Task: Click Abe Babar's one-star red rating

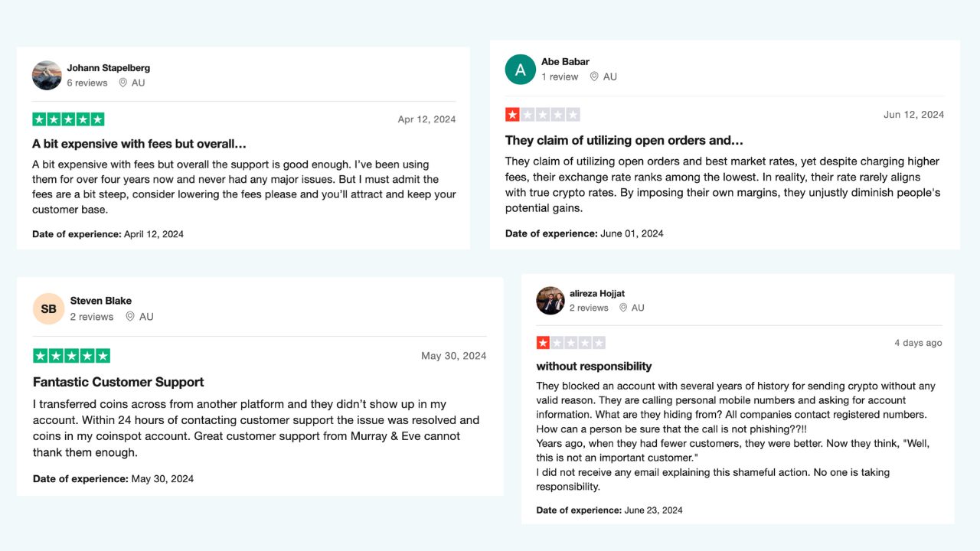Action: coord(542,115)
